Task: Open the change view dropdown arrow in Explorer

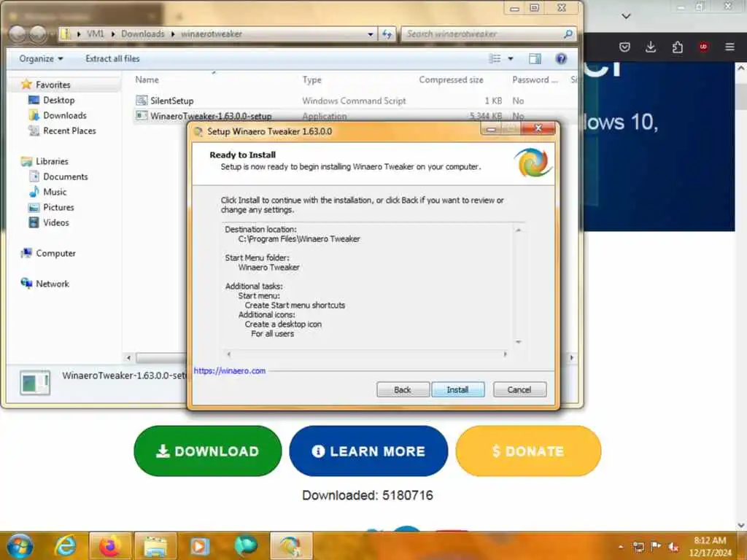Action: (x=511, y=58)
